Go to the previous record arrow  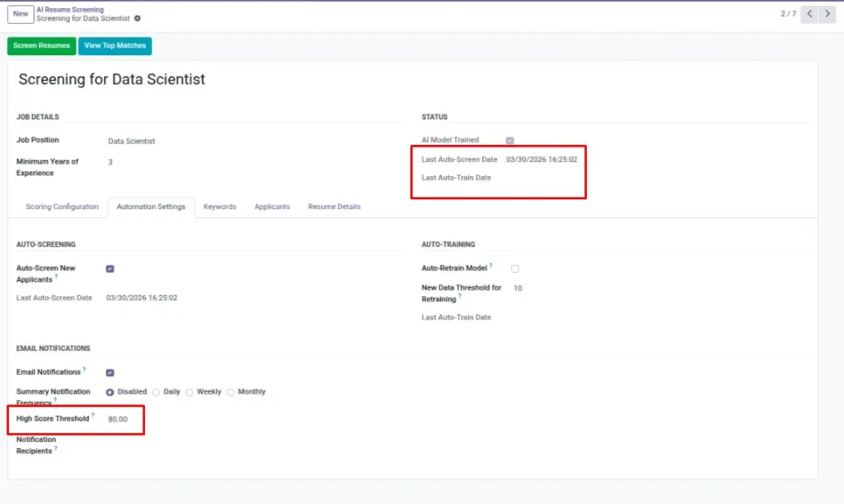tap(809, 14)
